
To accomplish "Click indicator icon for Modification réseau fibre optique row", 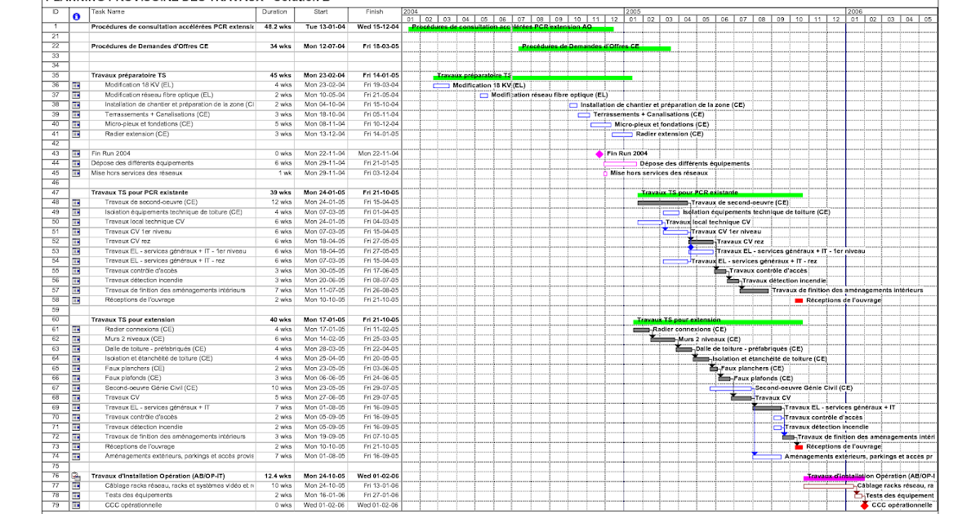I will [x=77, y=95].
